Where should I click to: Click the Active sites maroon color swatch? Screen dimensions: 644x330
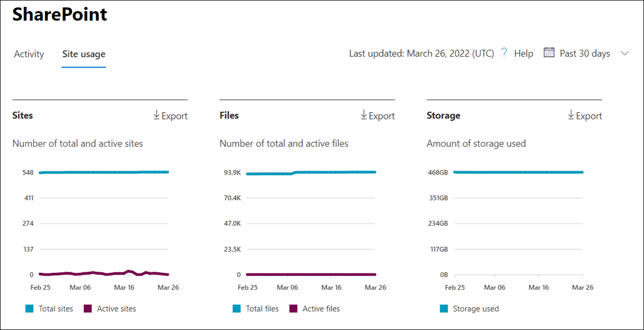(88, 309)
